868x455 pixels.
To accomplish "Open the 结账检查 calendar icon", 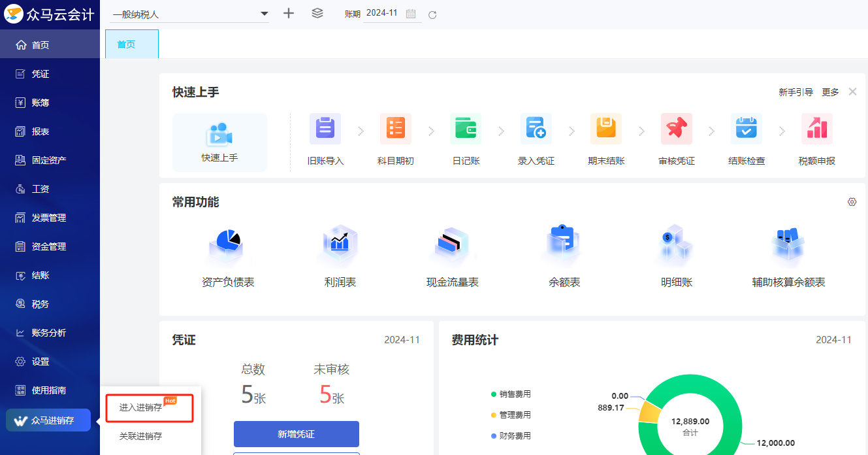I will [747, 129].
